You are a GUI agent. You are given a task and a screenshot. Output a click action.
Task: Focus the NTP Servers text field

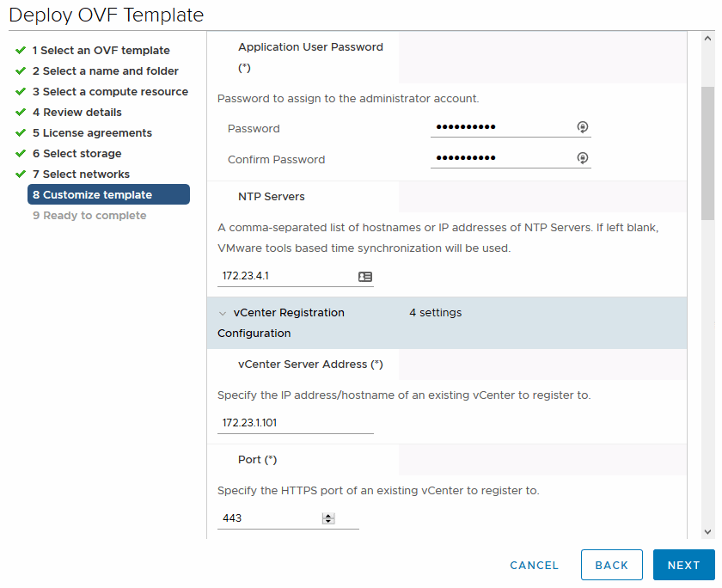(x=286, y=277)
